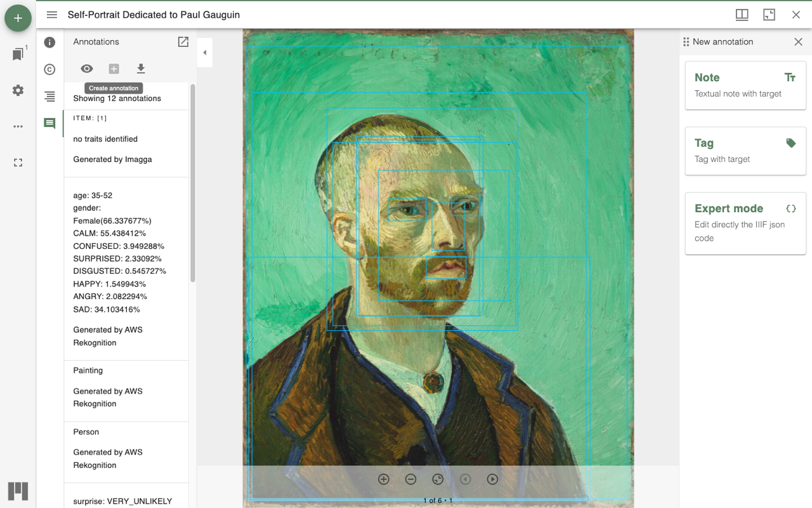
Task: Zoom out of the painting
Action: 410,479
